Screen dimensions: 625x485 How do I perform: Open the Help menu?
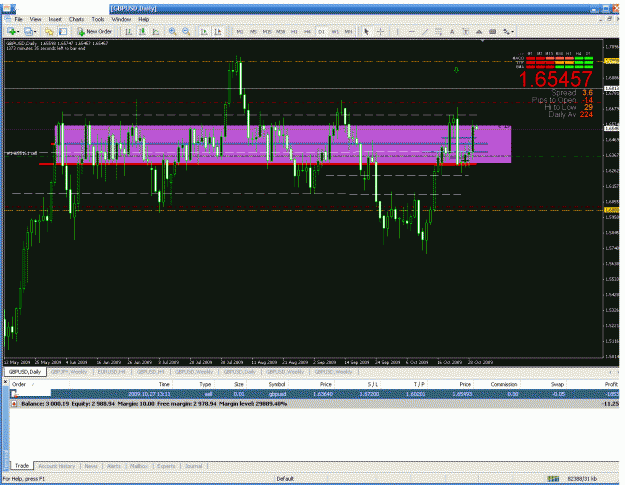[x=143, y=19]
